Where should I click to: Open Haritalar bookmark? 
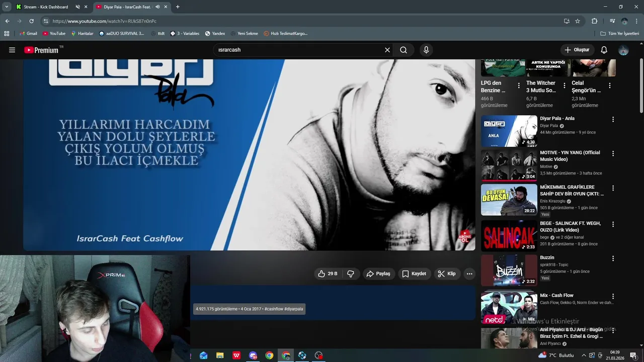point(83,34)
